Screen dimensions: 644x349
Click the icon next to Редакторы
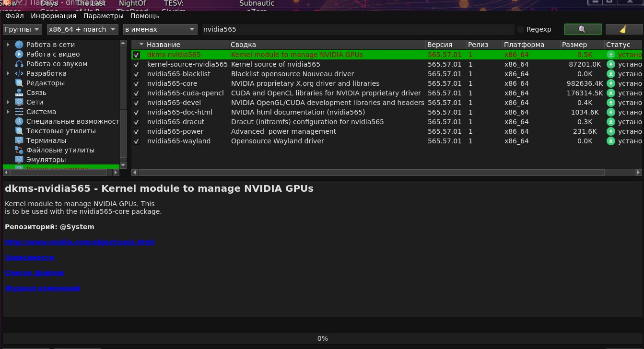click(x=19, y=83)
